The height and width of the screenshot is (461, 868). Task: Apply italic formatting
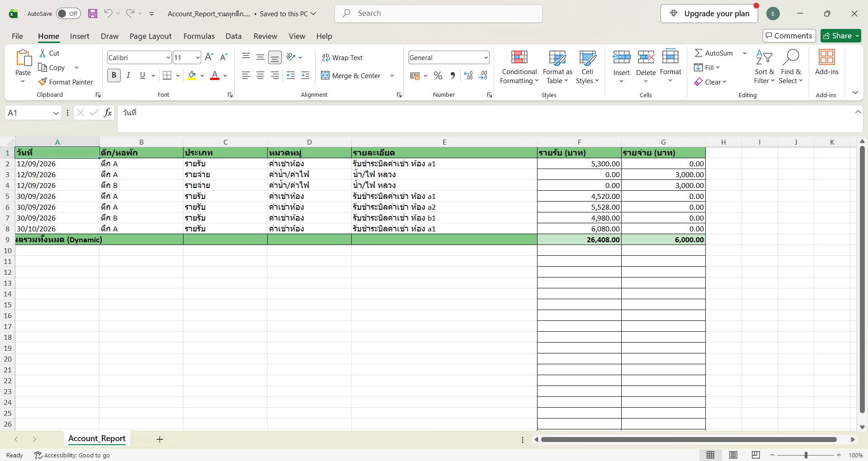[128, 75]
